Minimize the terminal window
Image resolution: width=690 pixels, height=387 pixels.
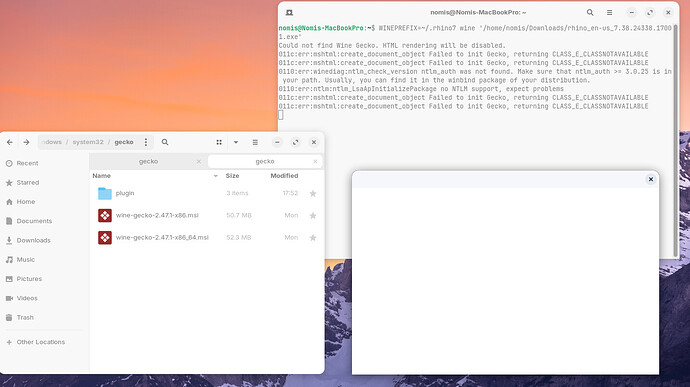pos(631,13)
